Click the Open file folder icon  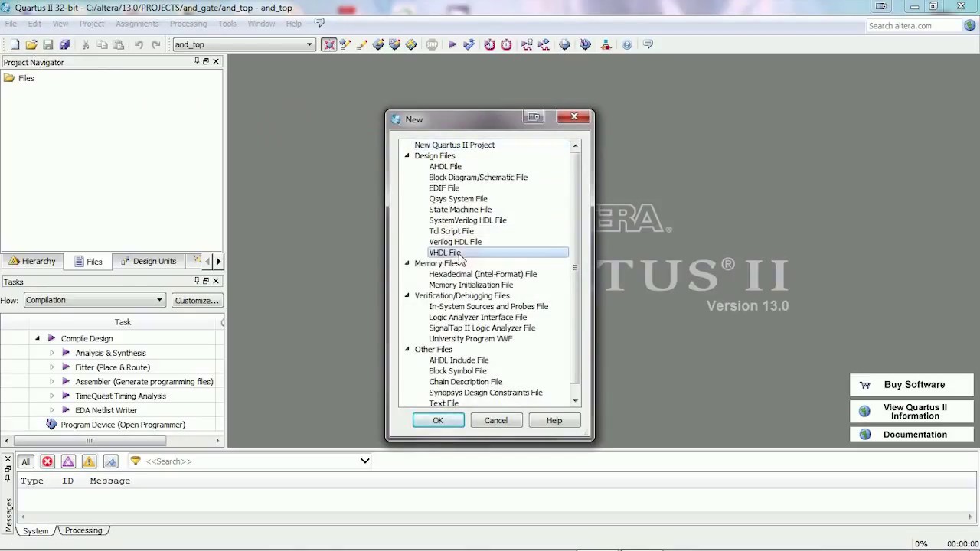[x=31, y=44]
